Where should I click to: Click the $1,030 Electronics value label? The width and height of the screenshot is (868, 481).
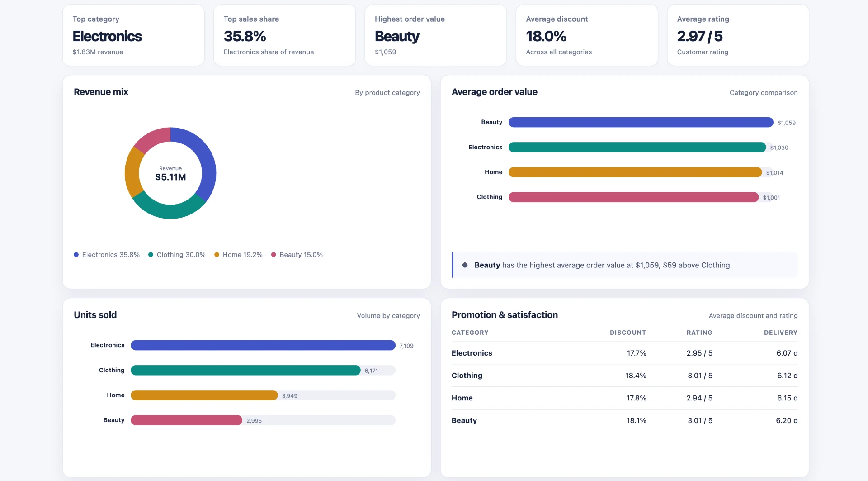779,148
